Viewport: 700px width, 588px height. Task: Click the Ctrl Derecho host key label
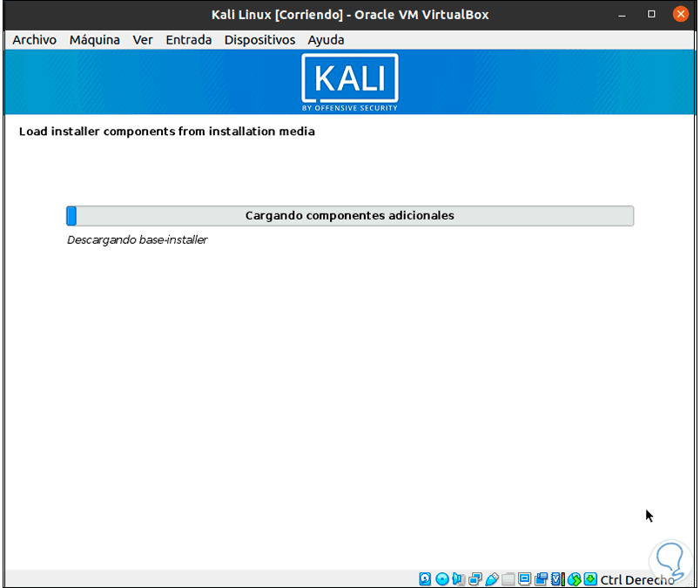coord(637,579)
